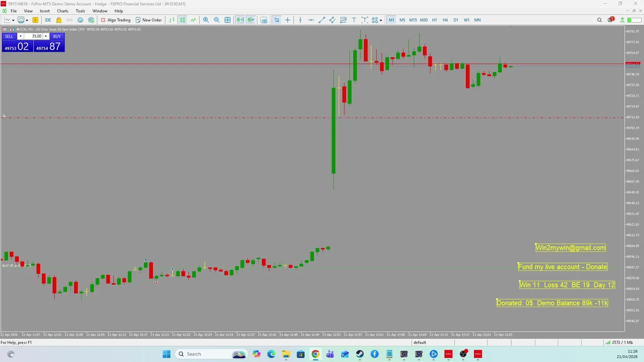The height and width of the screenshot is (362, 644).
Task: Open the File menu
Action: 14,11
